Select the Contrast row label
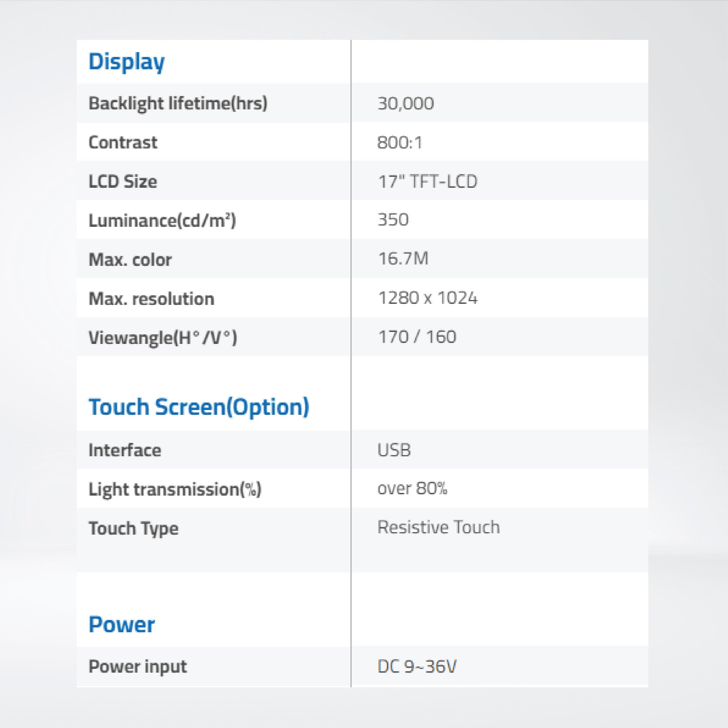 click(x=123, y=143)
